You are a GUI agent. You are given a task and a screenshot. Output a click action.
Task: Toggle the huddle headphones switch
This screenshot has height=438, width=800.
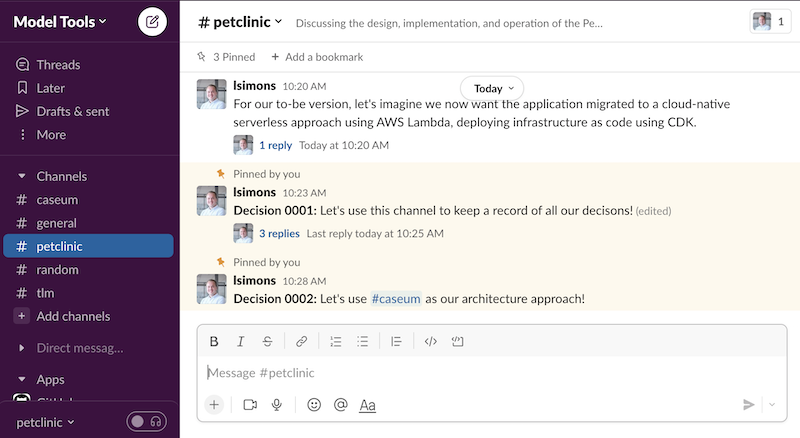(146, 422)
